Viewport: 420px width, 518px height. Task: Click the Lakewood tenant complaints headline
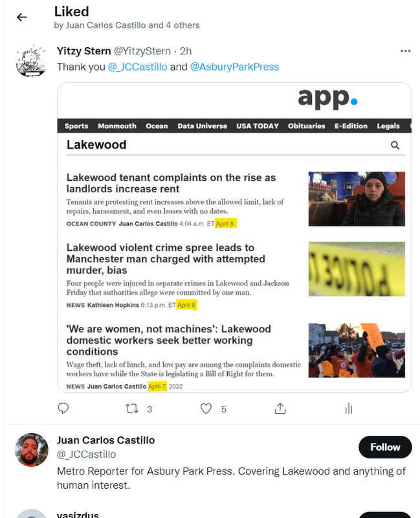pyautogui.click(x=171, y=183)
